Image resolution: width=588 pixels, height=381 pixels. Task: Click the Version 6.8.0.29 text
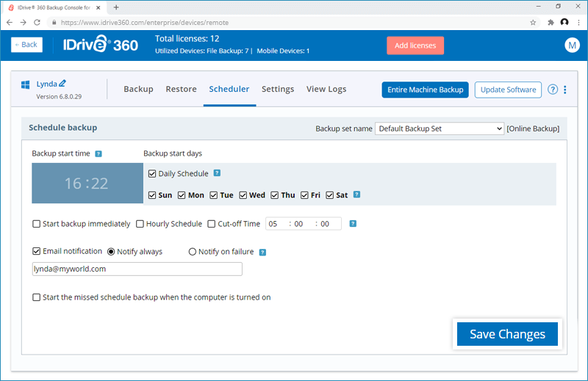(59, 97)
